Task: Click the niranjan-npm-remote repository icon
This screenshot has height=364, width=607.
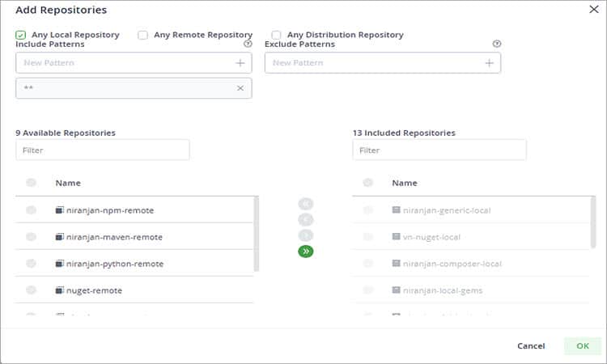Action: click(59, 210)
